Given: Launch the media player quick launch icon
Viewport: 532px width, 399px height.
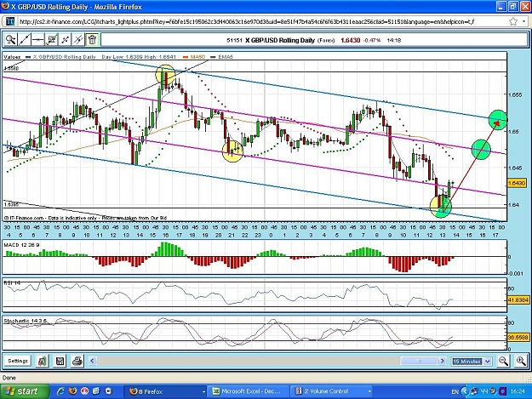Looking at the screenshot, I should (109, 391).
